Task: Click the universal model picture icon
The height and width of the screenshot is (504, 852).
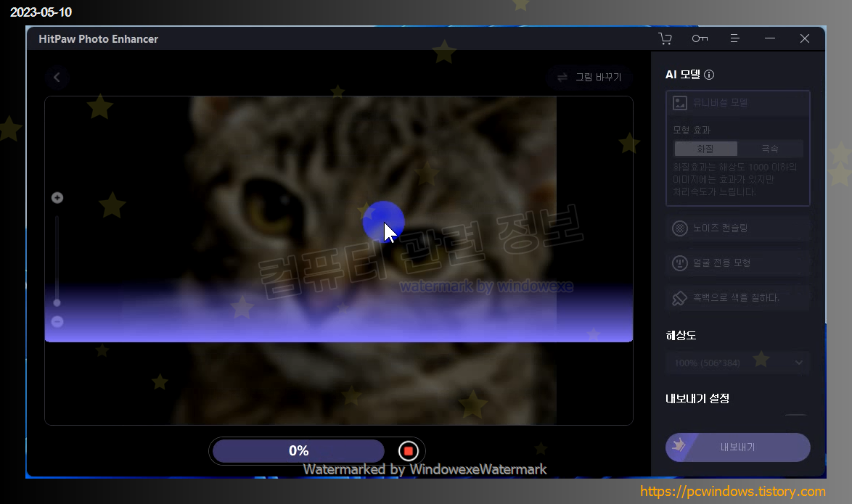Action: [x=680, y=103]
